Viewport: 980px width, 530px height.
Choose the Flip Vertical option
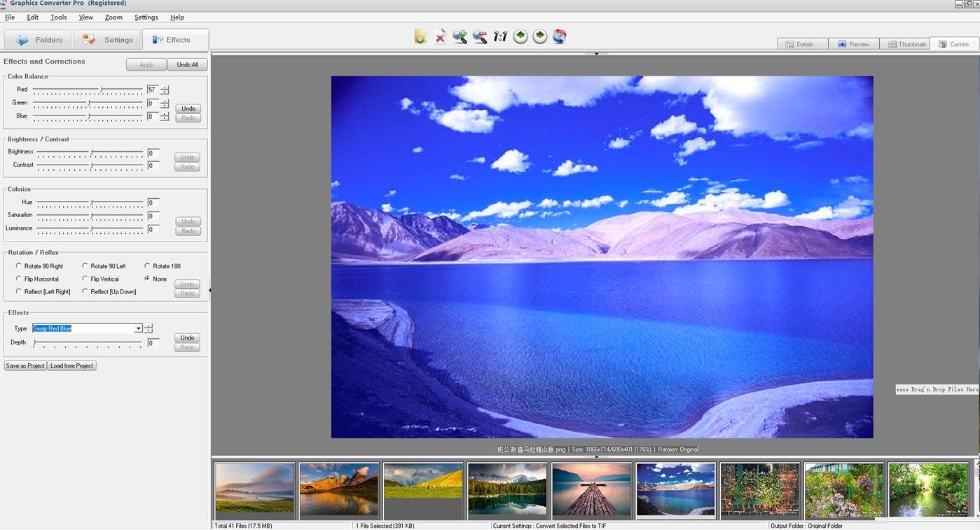[85, 279]
